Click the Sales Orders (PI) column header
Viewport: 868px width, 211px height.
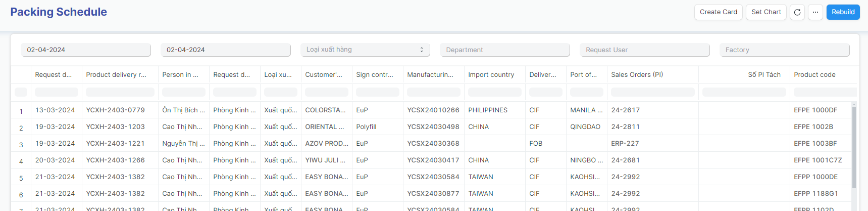tap(637, 74)
